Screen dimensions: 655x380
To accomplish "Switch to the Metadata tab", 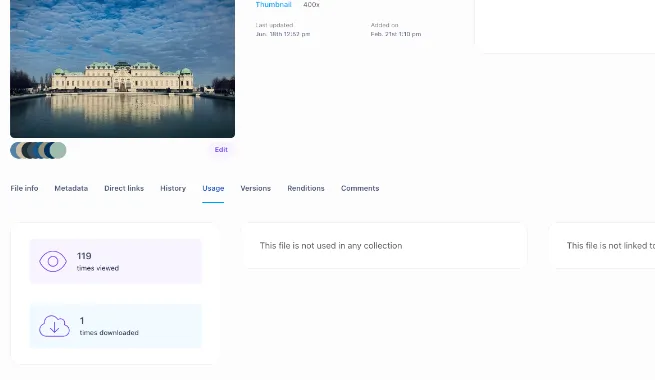I will coord(71,188).
